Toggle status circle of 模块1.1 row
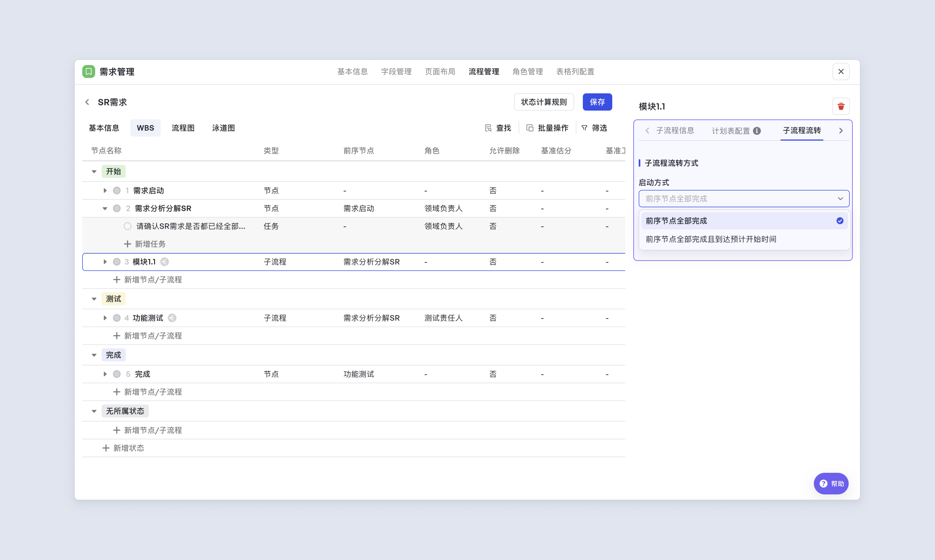This screenshot has height=560, width=935. pyautogui.click(x=117, y=262)
